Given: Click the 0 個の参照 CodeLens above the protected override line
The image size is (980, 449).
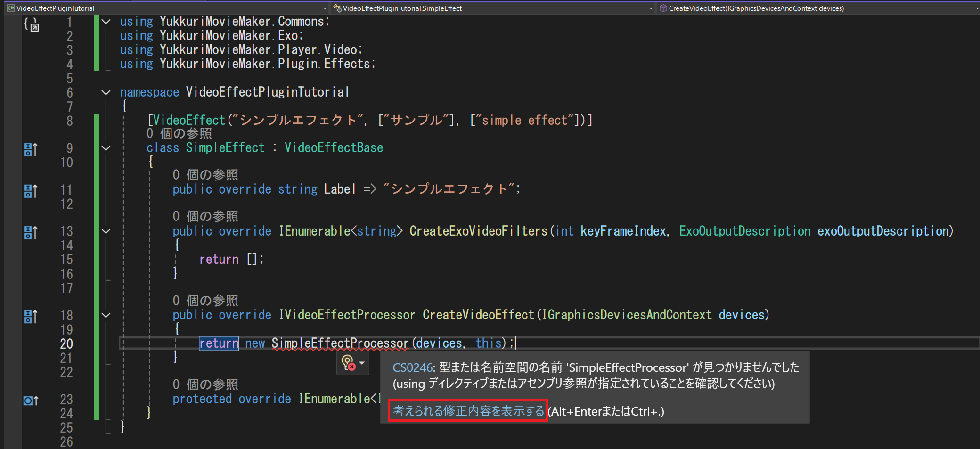Looking at the screenshot, I should (x=205, y=384).
